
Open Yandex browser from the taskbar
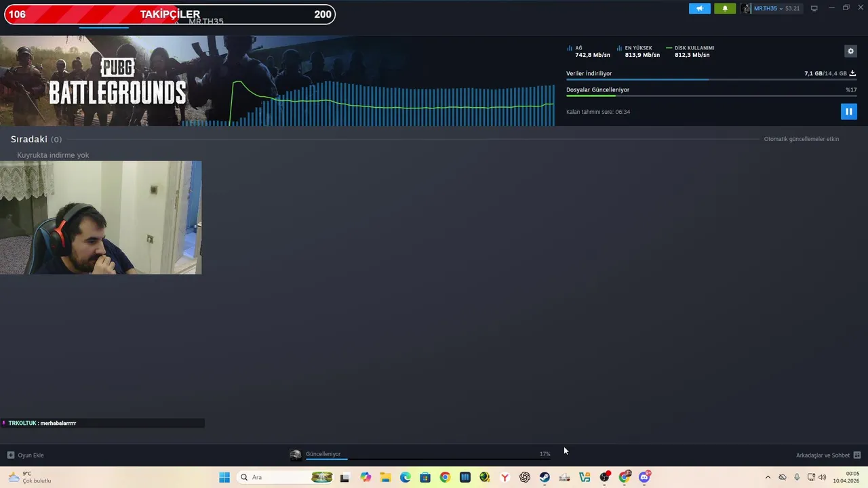tap(505, 477)
